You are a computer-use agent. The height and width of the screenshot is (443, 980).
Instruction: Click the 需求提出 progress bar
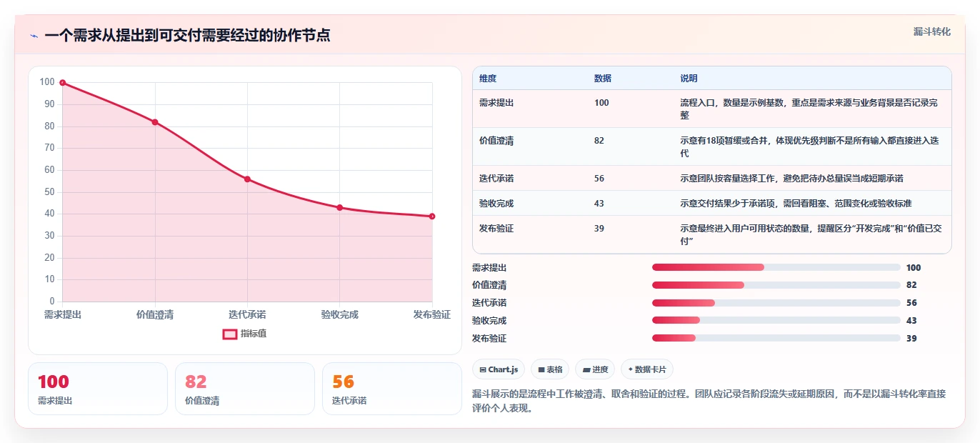click(x=776, y=267)
